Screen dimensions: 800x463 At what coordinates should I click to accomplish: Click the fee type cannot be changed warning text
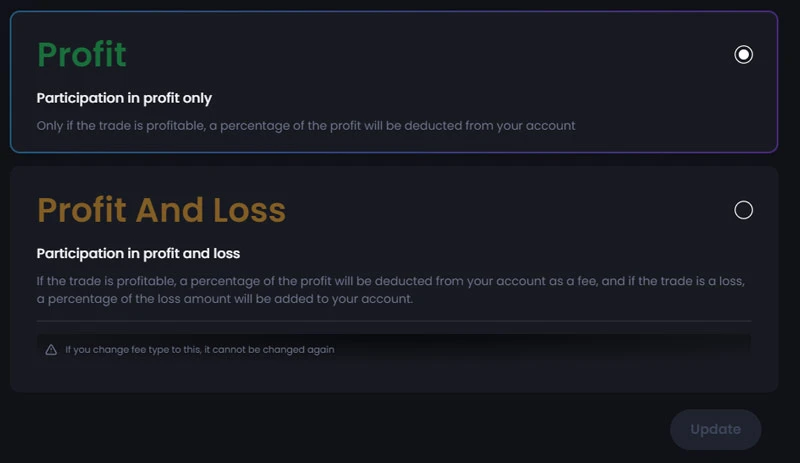200,350
